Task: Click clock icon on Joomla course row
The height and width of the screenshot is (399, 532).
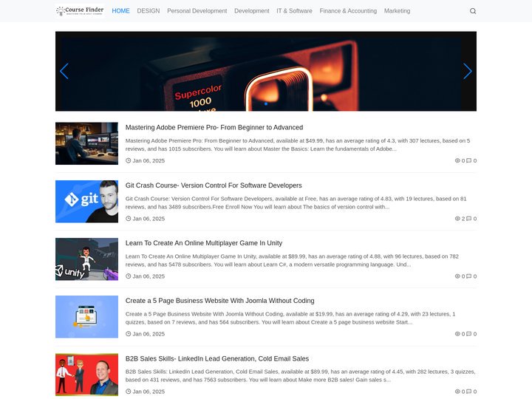Action: pyautogui.click(x=129, y=334)
